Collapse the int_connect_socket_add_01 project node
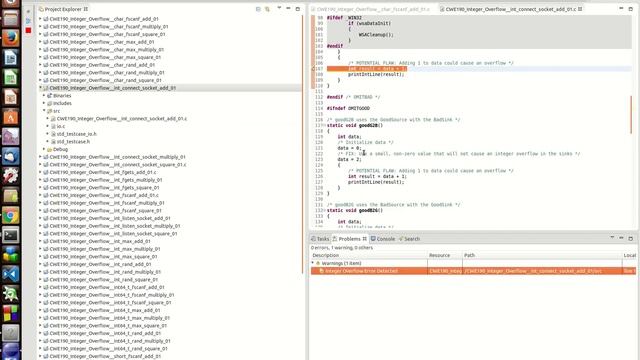Screen dimensions: 640x360 (40, 88)
